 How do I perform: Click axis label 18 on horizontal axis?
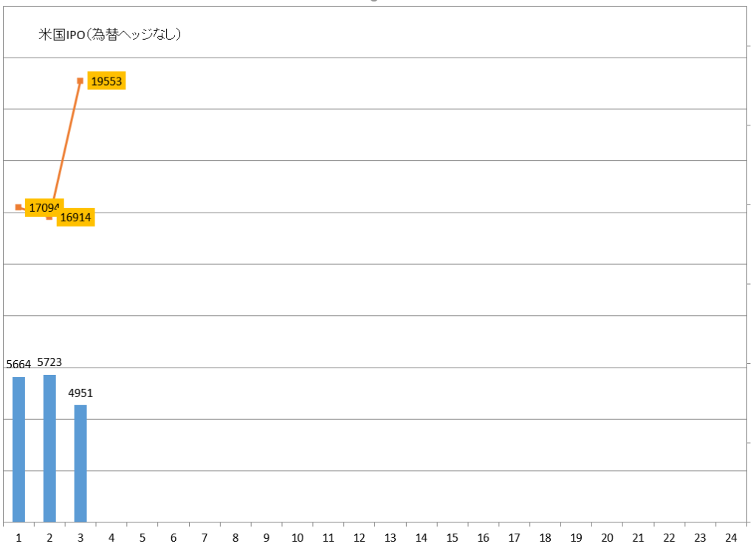(x=546, y=538)
